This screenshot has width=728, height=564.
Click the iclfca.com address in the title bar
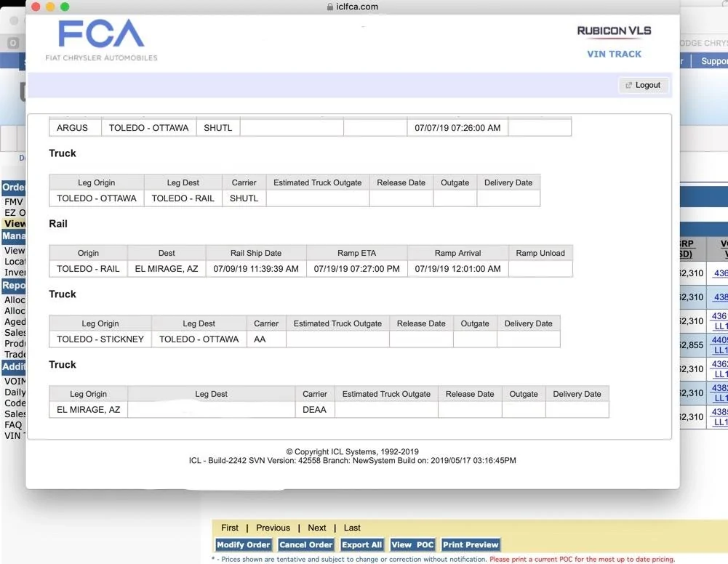tap(357, 7)
